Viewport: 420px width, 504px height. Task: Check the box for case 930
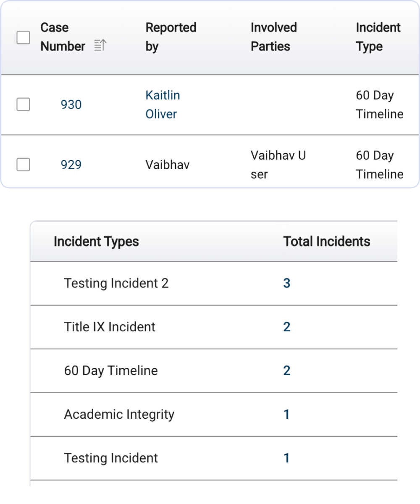23,105
